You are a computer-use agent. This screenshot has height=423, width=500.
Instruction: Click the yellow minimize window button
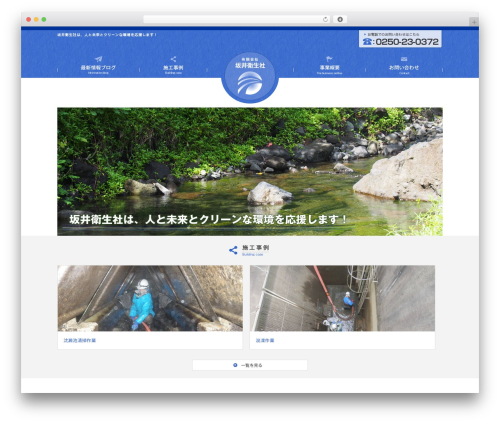[36, 20]
